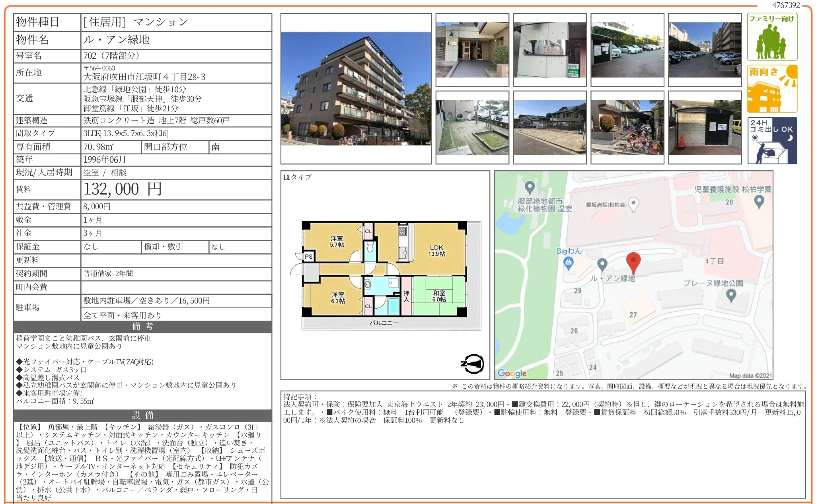The width and height of the screenshot is (818, 504).
Task: Select the 南向き south-facing sun icon
Action: [772, 88]
